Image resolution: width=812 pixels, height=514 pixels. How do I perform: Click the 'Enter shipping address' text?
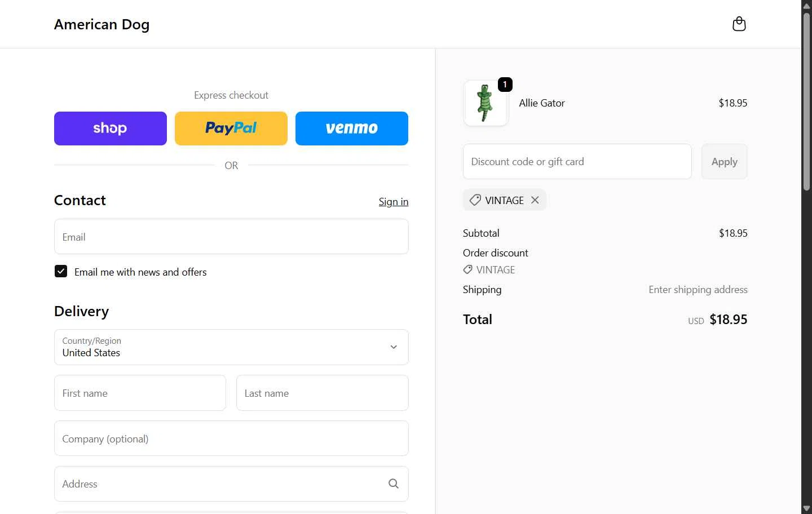coord(698,290)
